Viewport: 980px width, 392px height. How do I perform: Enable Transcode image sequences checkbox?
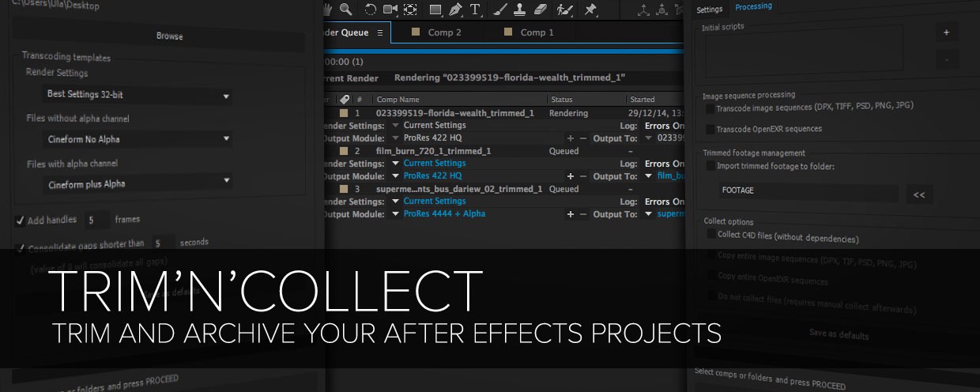tap(710, 107)
